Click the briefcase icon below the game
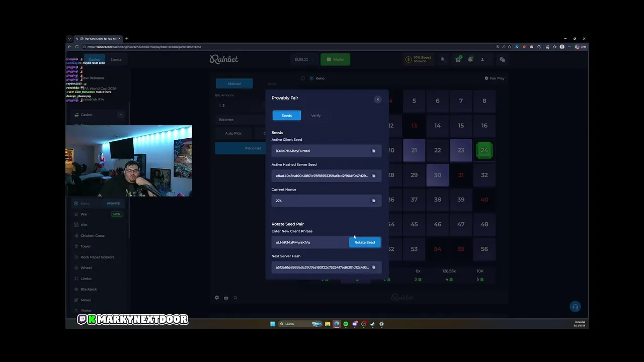This screenshot has height=362, width=644. (x=226, y=298)
